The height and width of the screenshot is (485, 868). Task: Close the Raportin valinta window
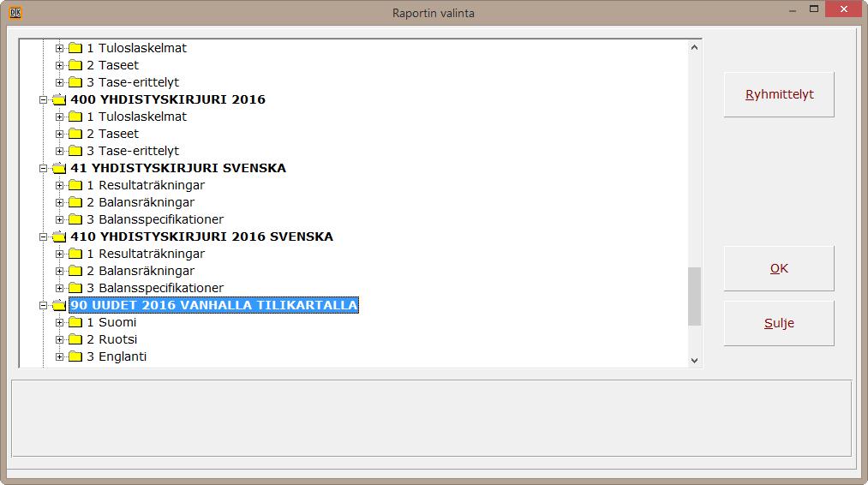click(x=844, y=9)
